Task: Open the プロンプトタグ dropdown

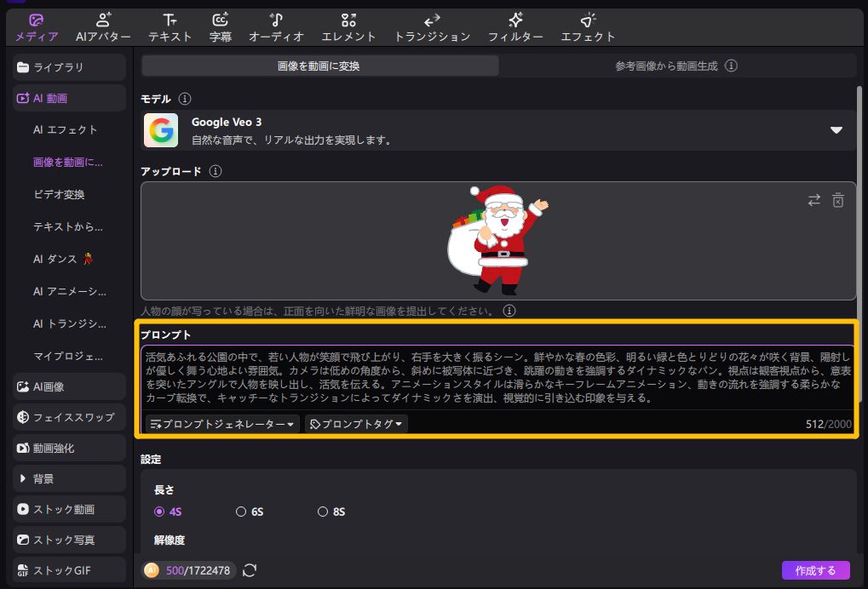Action: (x=356, y=424)
